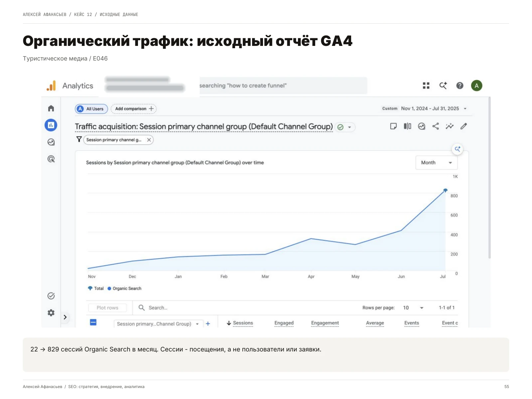The image size is (532, 399).
Task: Click the All Users segment chip
Action: point(91,109)
